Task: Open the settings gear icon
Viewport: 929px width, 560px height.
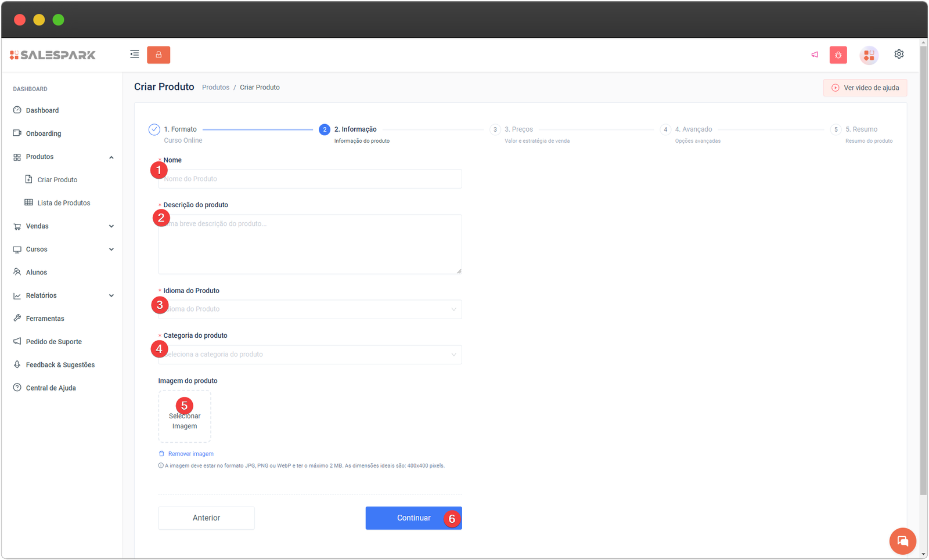Action: pos(899,54)
